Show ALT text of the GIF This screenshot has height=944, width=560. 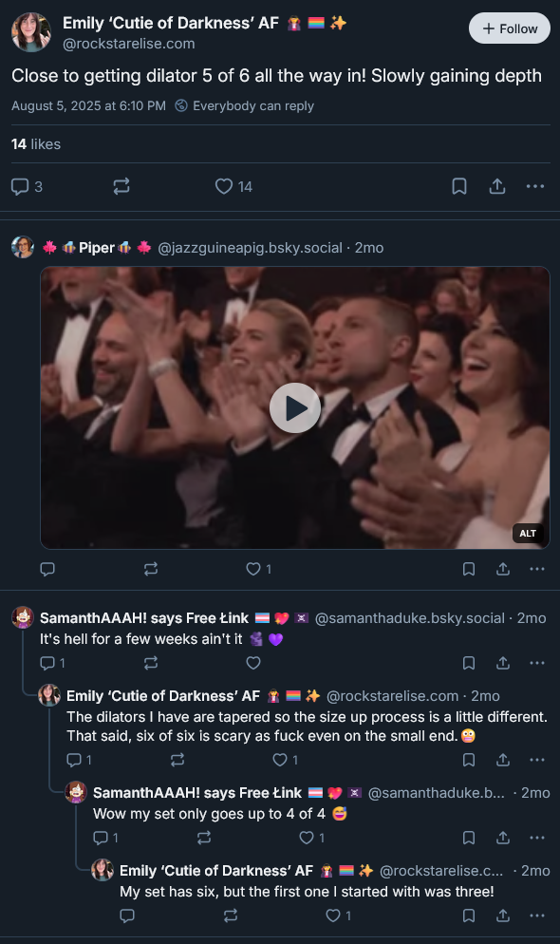[x=528, y=534]
